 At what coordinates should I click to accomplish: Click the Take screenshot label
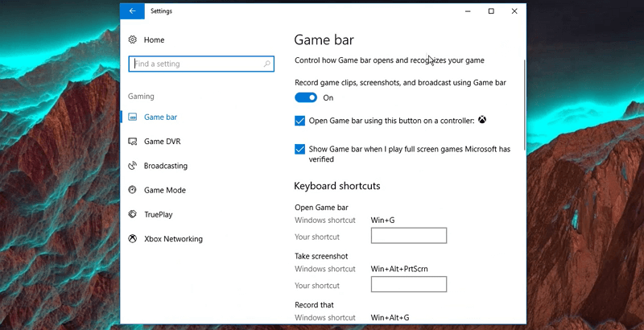[321, 256]
